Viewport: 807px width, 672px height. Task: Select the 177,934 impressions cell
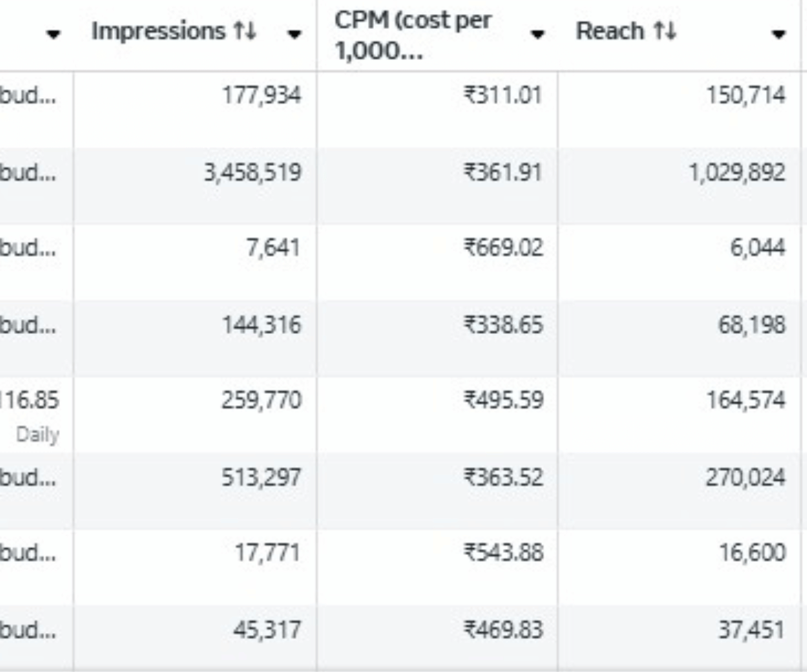point(262,95)
